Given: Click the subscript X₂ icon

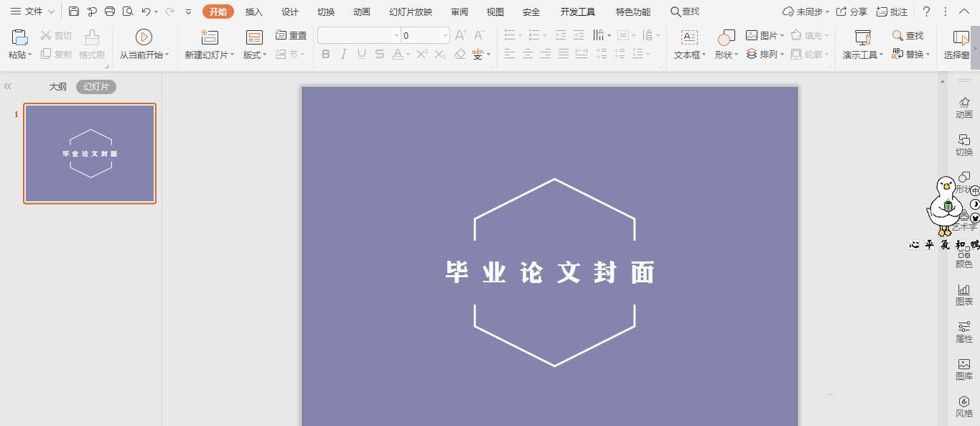Looking at the screenshot, I should point(440,54).
